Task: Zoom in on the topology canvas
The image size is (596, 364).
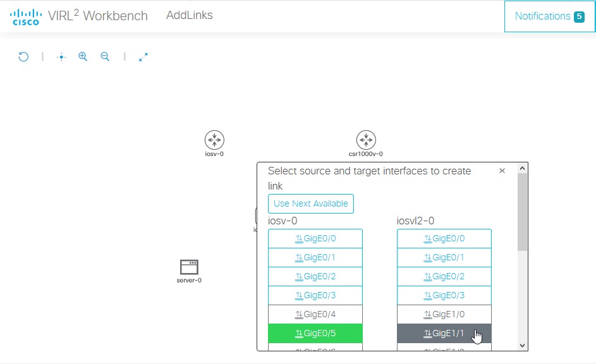Action: click(x=83, y=56)
